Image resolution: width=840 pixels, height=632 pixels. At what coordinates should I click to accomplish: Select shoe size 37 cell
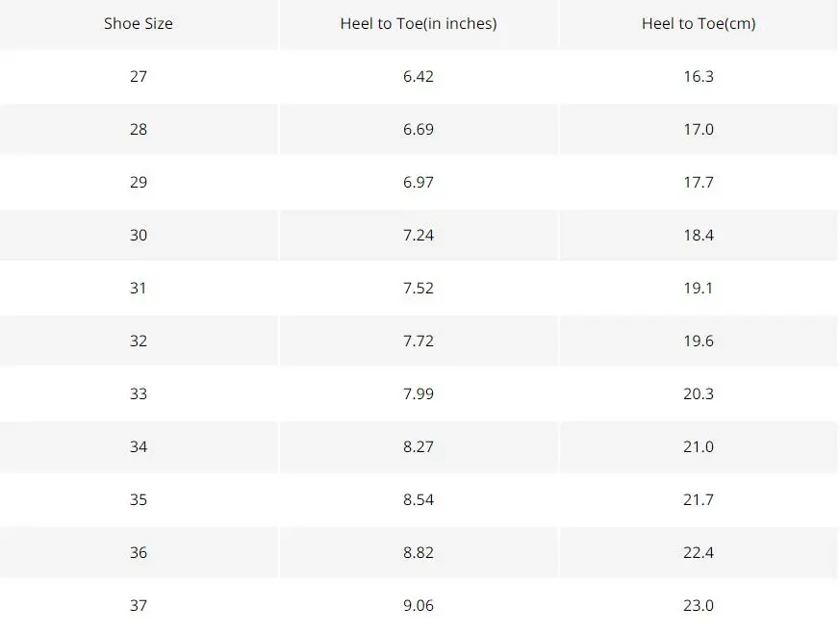click(x=139, y=606)
